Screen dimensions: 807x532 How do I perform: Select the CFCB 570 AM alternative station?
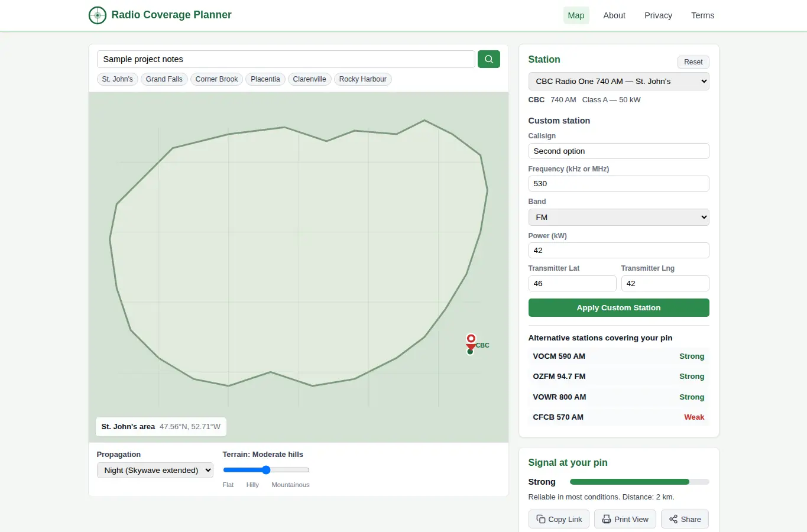618,417
